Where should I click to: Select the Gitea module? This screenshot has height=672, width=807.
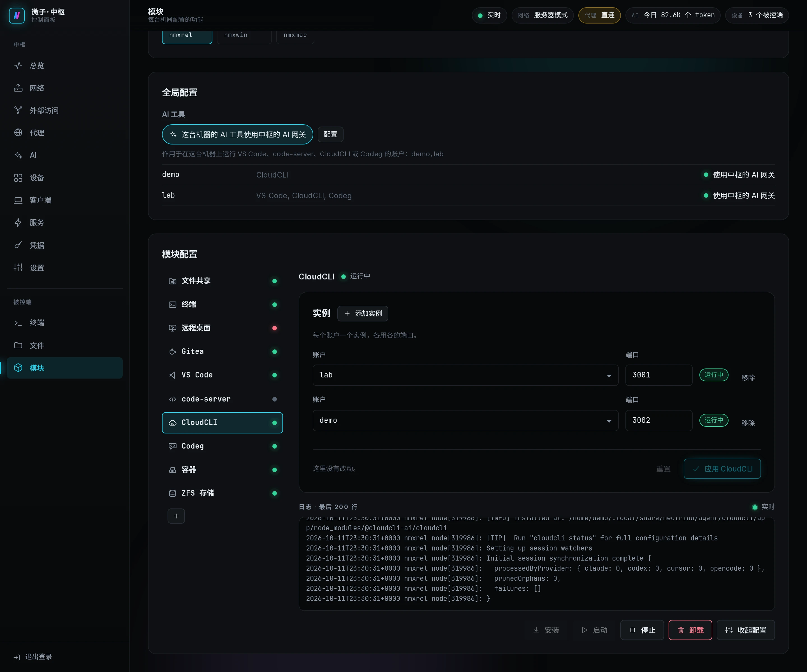click(x=222, y=352)
